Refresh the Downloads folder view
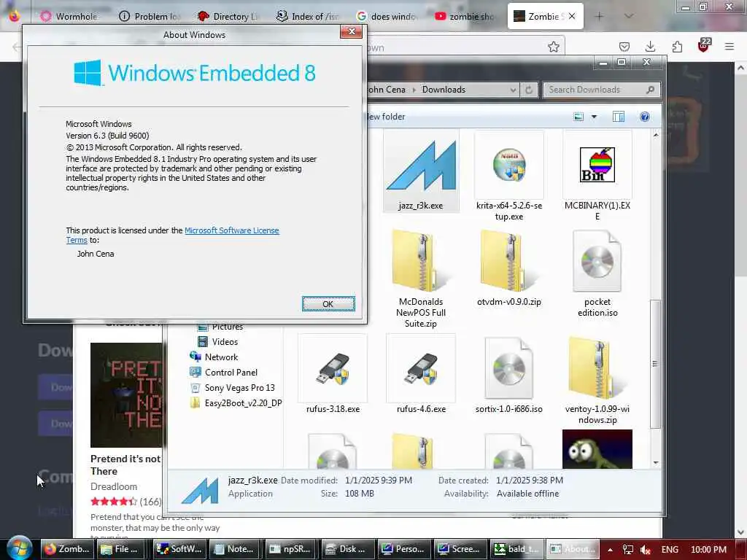 tap(529, 90)
